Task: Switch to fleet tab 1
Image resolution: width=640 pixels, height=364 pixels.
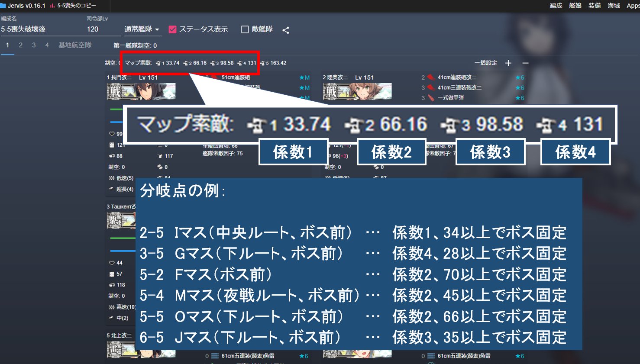Action: tap(7, 45)
